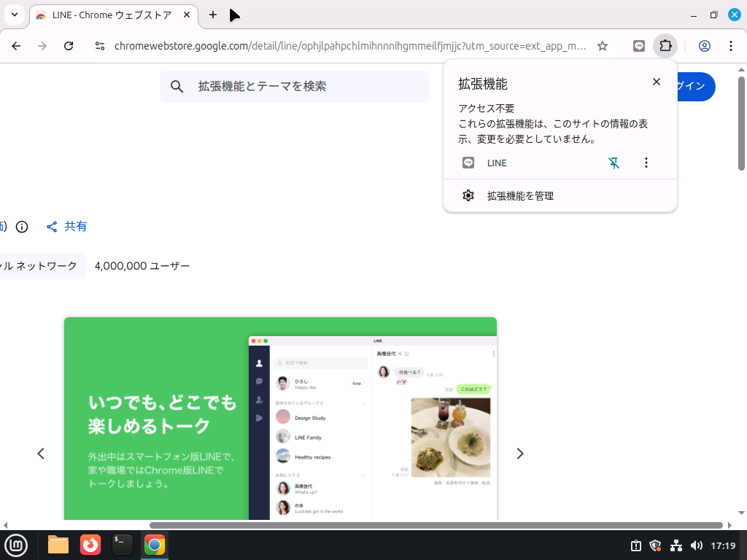
Task: Click the Chrome profile avatar icon
Action: (705, 45)
